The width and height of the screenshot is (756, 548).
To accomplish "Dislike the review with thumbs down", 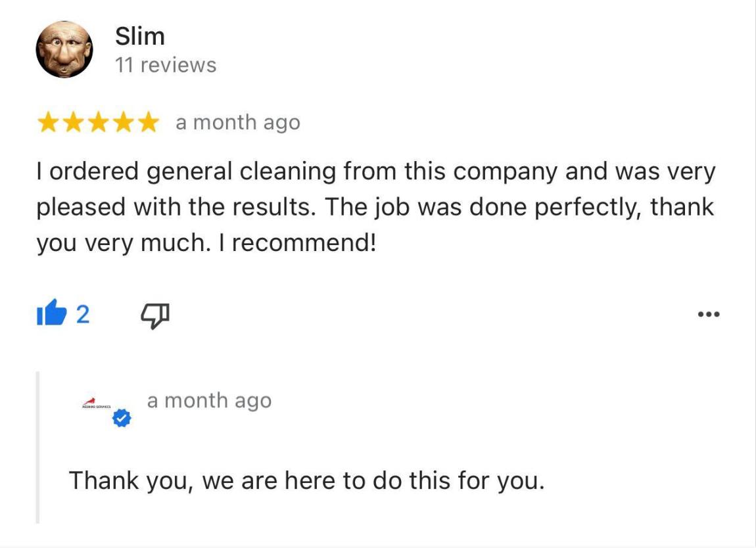I will pos(156,315).
